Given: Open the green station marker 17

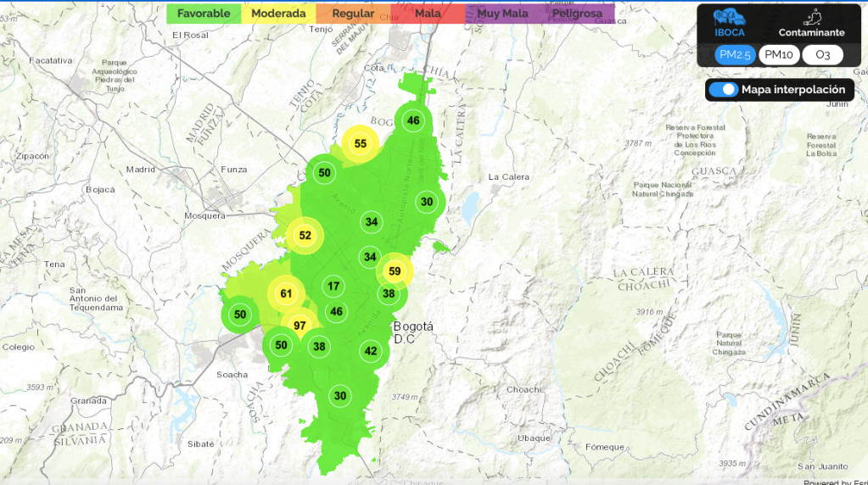Looking at the screenshot, I should [333, 287].
